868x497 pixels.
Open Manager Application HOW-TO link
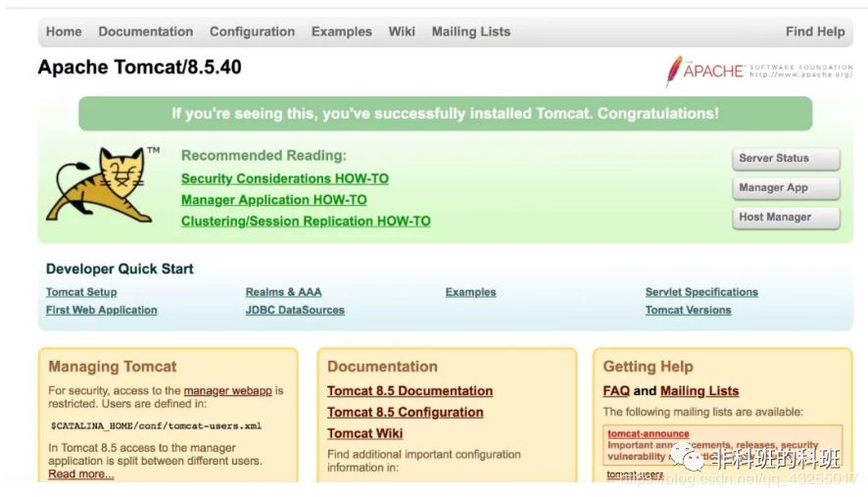[x=273, y=199]
